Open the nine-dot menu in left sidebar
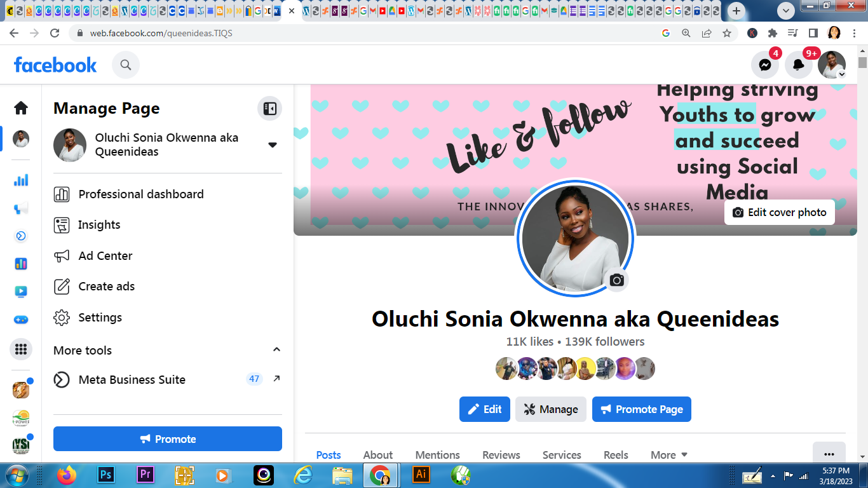Viewport: 868px width, 488px height. point(21,349)
